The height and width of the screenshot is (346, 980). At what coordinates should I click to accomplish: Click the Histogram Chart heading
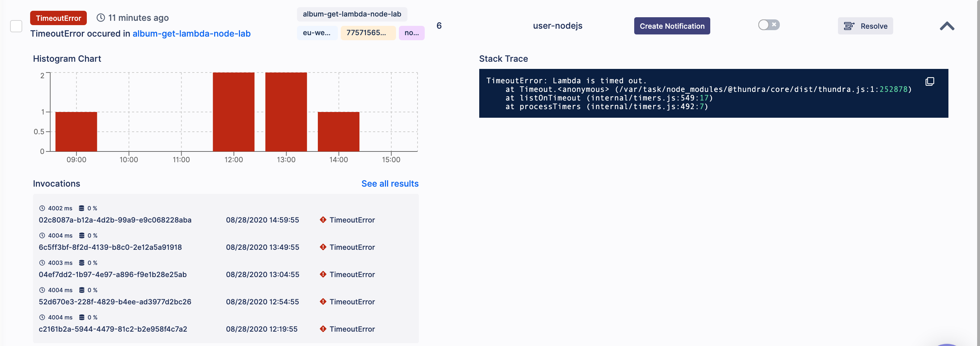click(67, 59)
